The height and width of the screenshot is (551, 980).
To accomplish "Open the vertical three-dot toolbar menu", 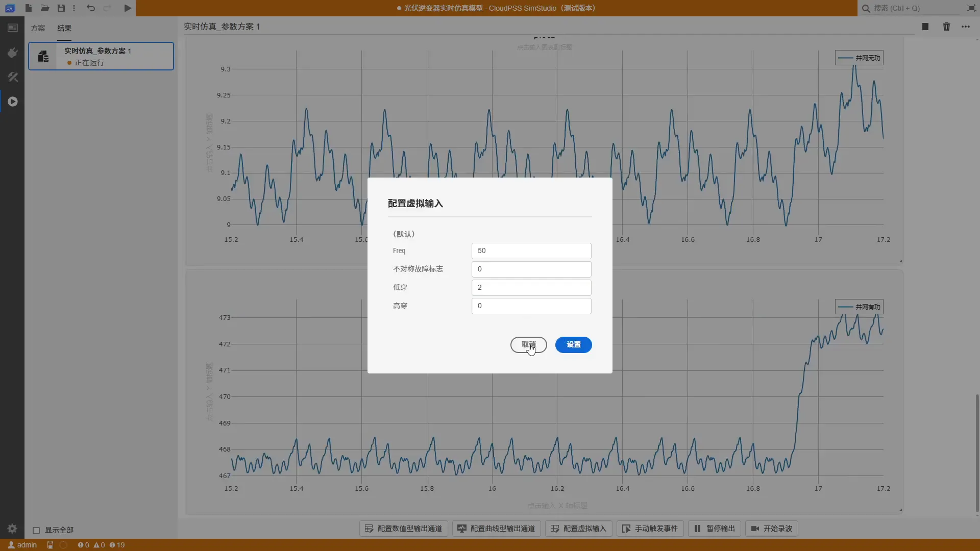I will coord(74,8).
